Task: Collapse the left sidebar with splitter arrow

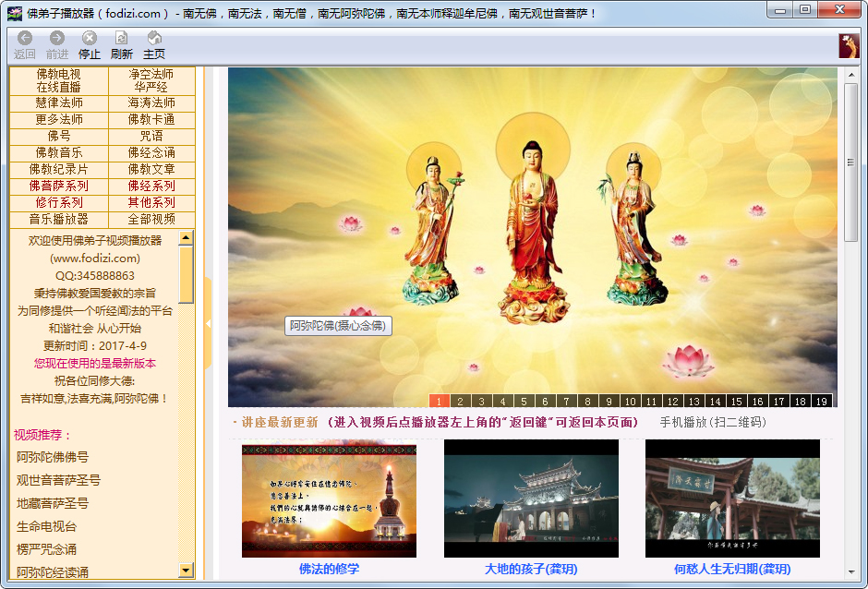Action: [208, 323]
